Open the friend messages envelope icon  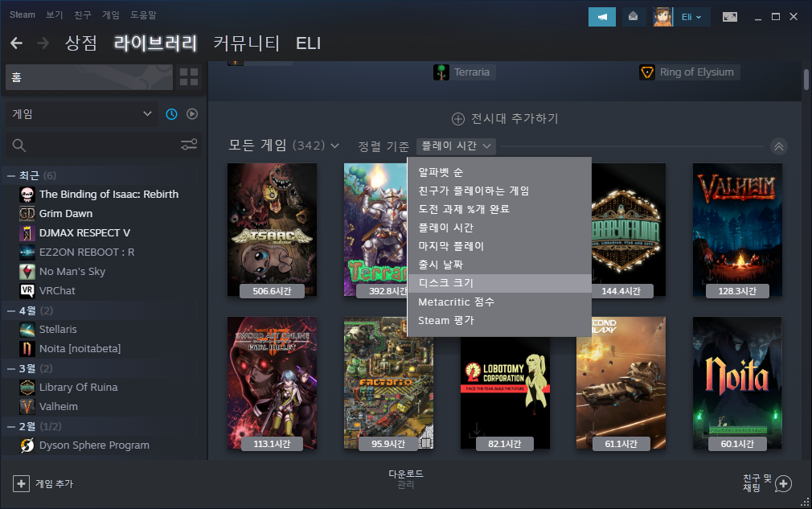tap(633, 17)
